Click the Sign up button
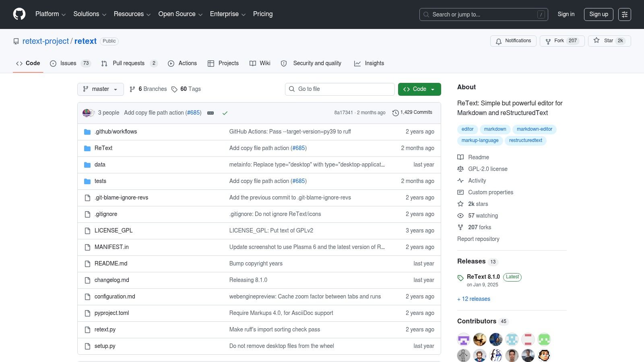Viewport: 644px width, 362px height. [x=599, y=14]
